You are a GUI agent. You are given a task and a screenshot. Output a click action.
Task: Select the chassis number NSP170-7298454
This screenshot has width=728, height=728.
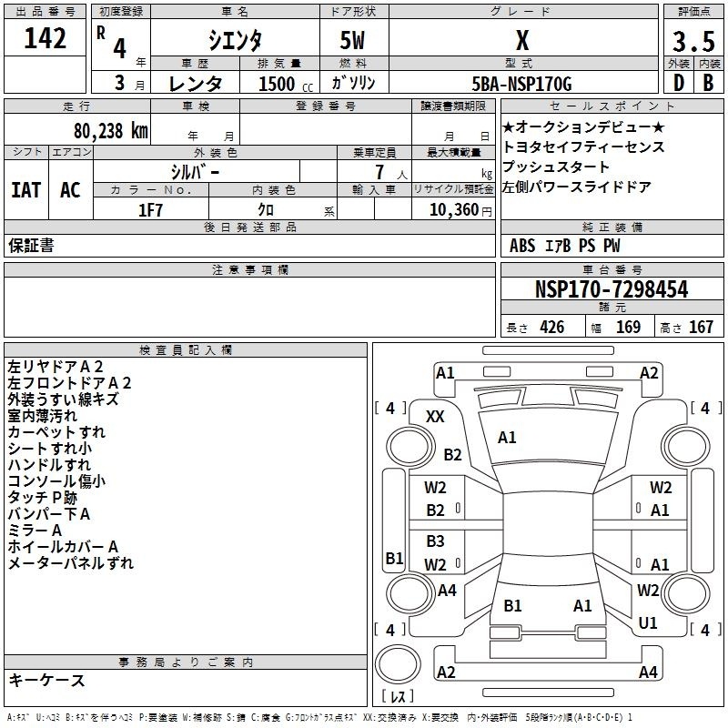[612, 289]
